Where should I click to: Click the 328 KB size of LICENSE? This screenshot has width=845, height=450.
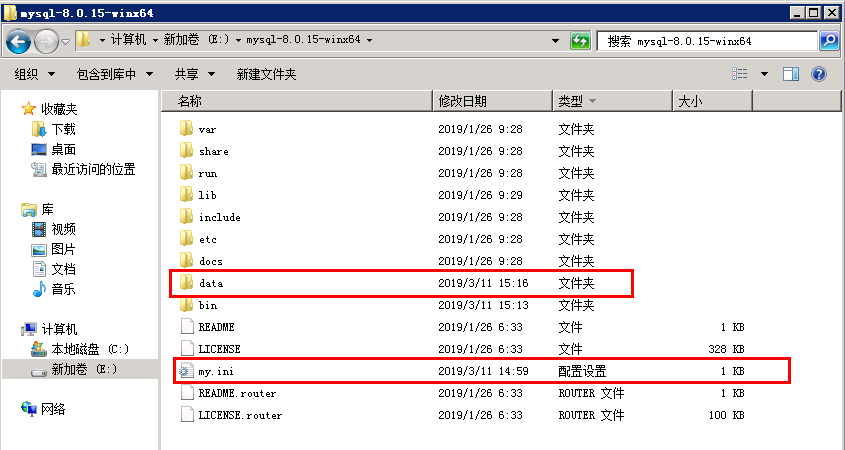coord(726,349)
